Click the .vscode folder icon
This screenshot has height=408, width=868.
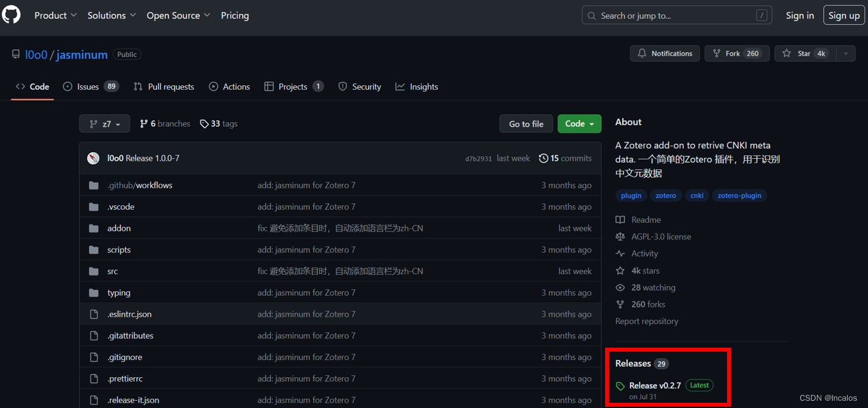pos(94,207)
